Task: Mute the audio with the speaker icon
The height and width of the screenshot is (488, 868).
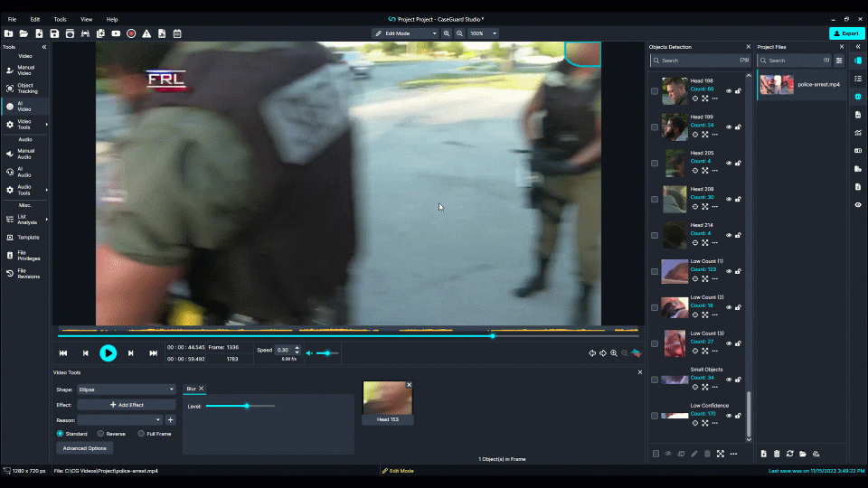Action: pos(309,353)
